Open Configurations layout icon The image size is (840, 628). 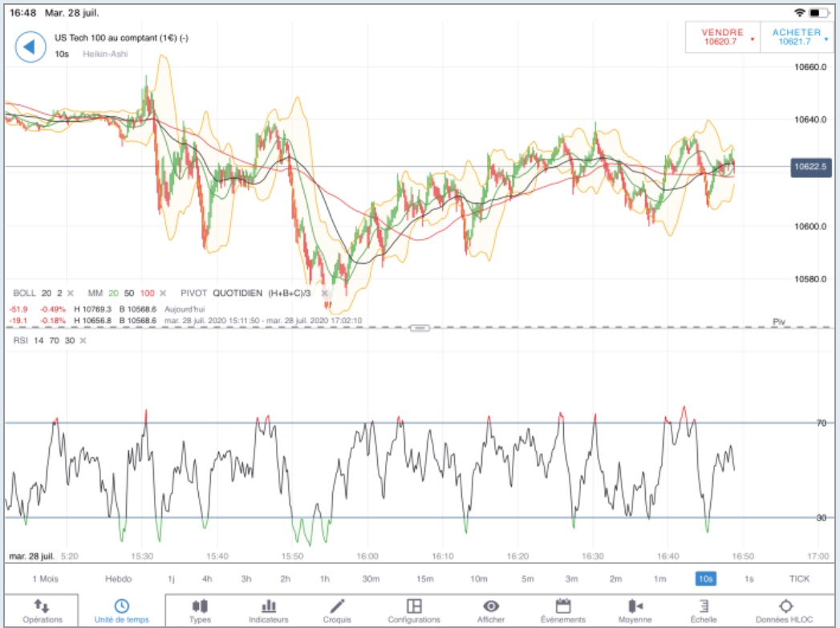point(413,611)
